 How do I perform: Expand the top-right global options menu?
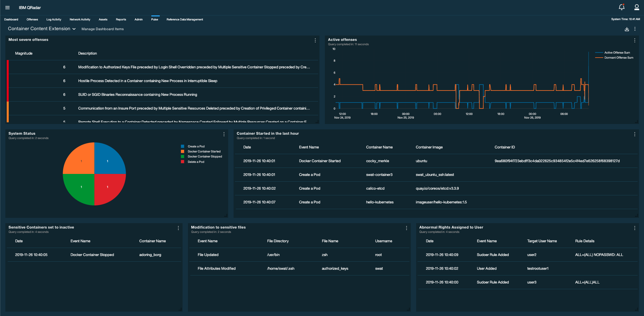[x=635, y=29]
